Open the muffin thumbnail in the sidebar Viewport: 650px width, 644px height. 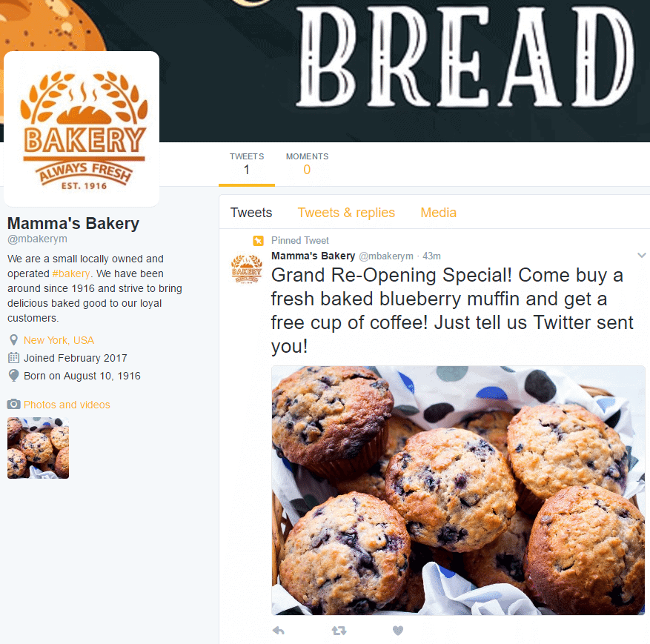[x=38, y=448]
